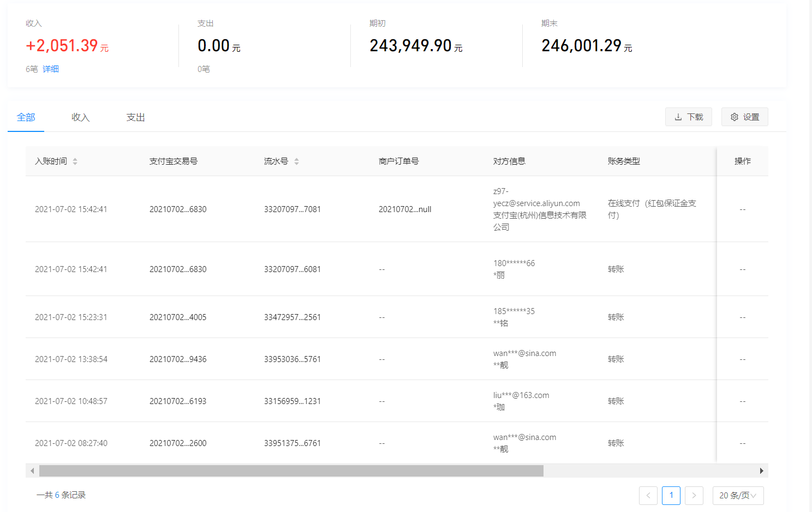
Task: Switch to the 全部 tab
Action: pos(26,117)
